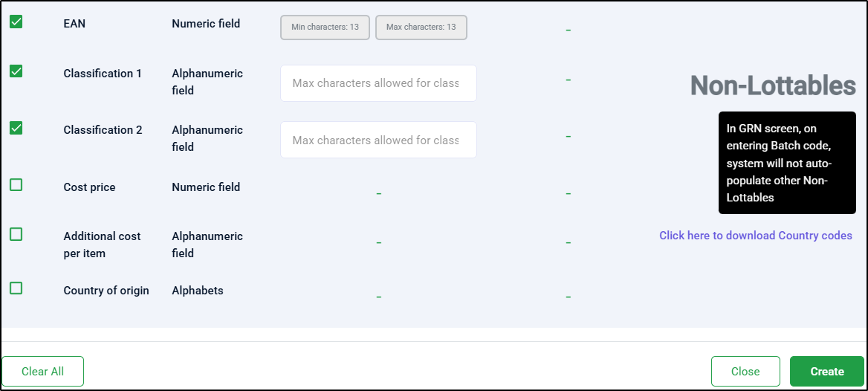Enable the Cost price checkbox
This screenshot has height=391, width=868.
pos(16,185)
